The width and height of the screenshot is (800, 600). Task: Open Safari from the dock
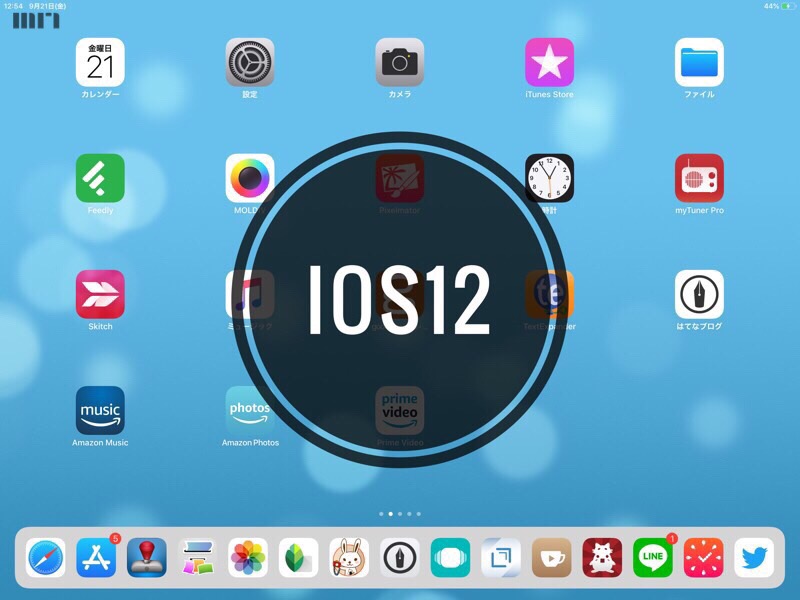(x=46, y=558)
